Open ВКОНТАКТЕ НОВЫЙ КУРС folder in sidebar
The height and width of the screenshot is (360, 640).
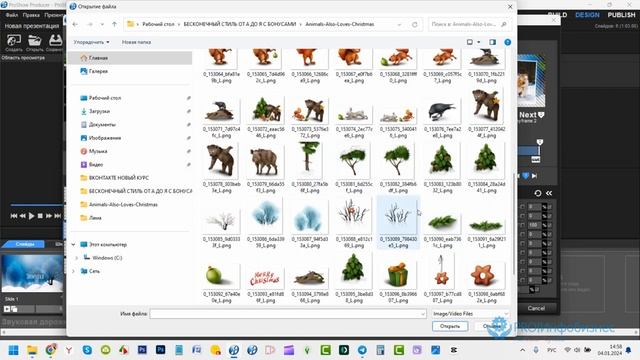[118, 178]
